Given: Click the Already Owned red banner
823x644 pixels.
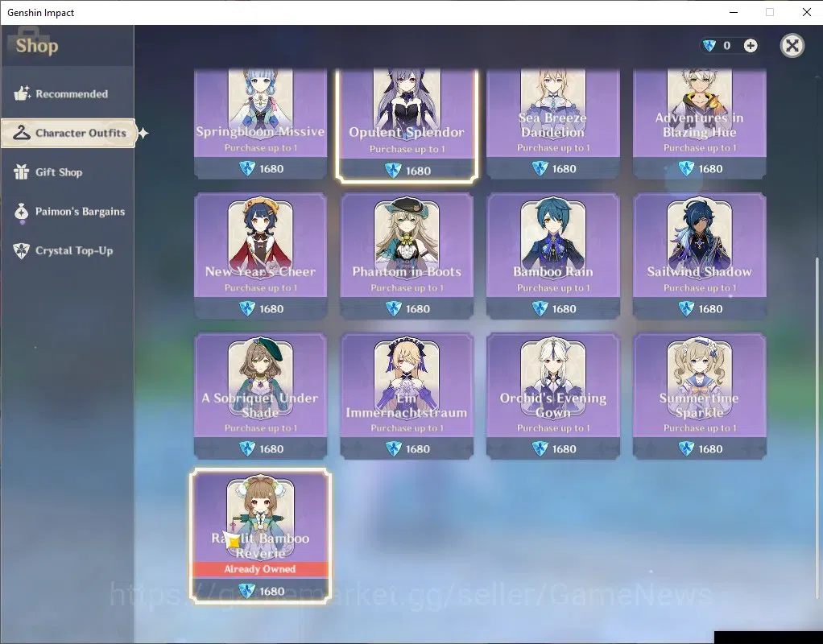Looking at the screenshot, I should point(260,569).
